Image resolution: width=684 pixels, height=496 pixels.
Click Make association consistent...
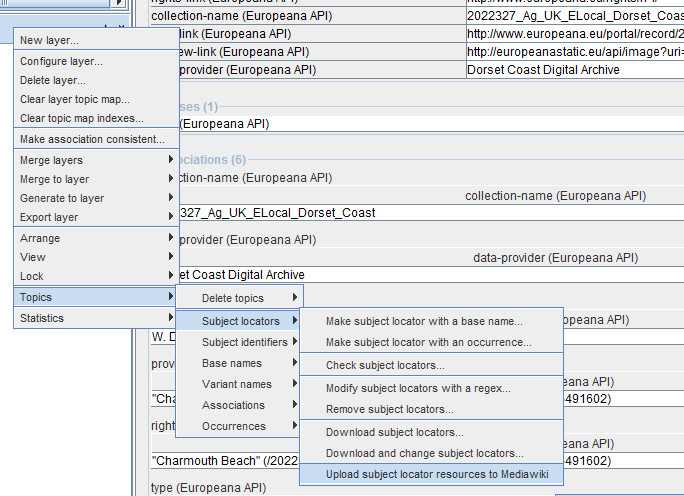click(x=96, y=139)
